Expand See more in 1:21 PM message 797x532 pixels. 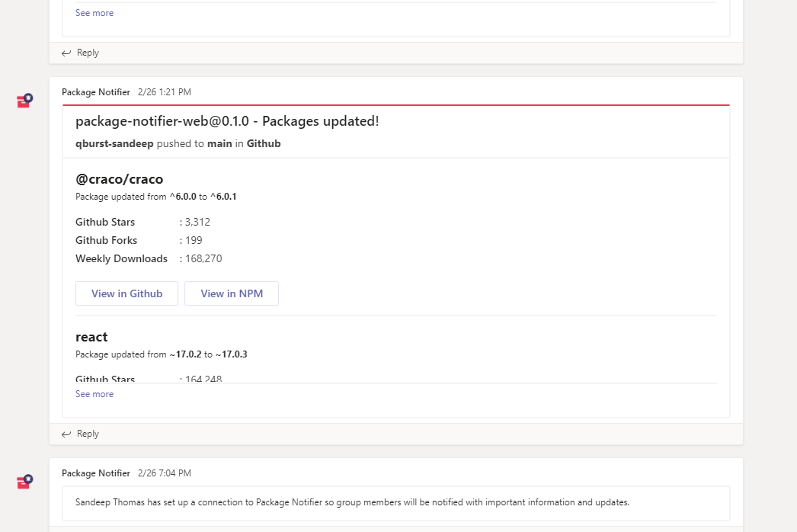tap(94, 393)
